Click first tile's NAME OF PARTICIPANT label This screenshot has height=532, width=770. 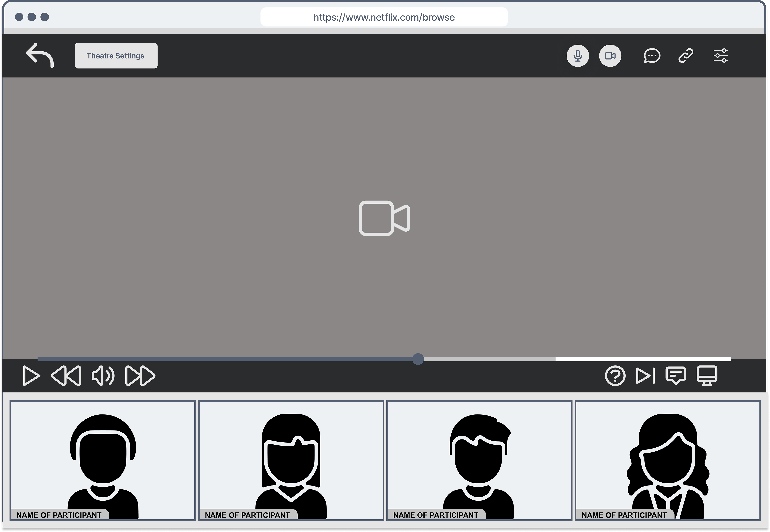pos(59,515)
